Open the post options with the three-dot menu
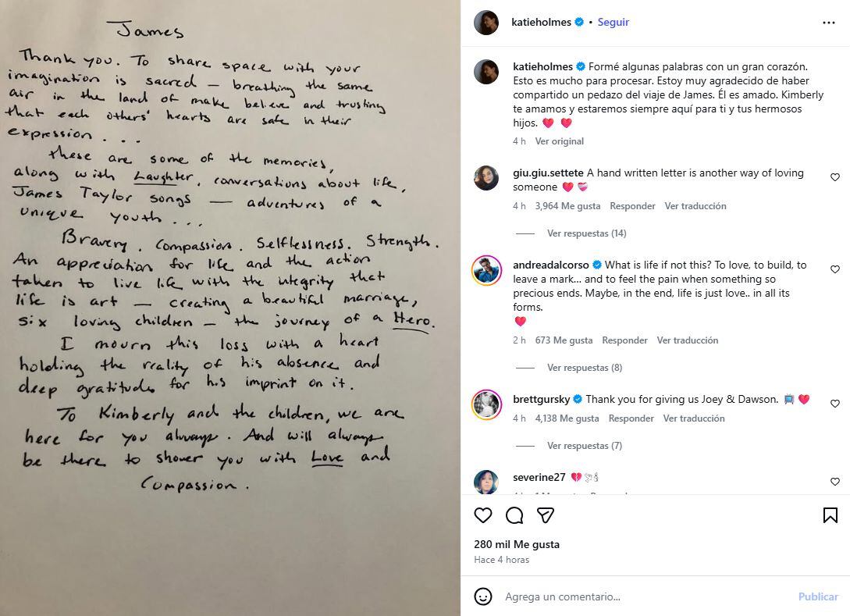The width and height of the screenshot is (850, 616). (830, 23)
